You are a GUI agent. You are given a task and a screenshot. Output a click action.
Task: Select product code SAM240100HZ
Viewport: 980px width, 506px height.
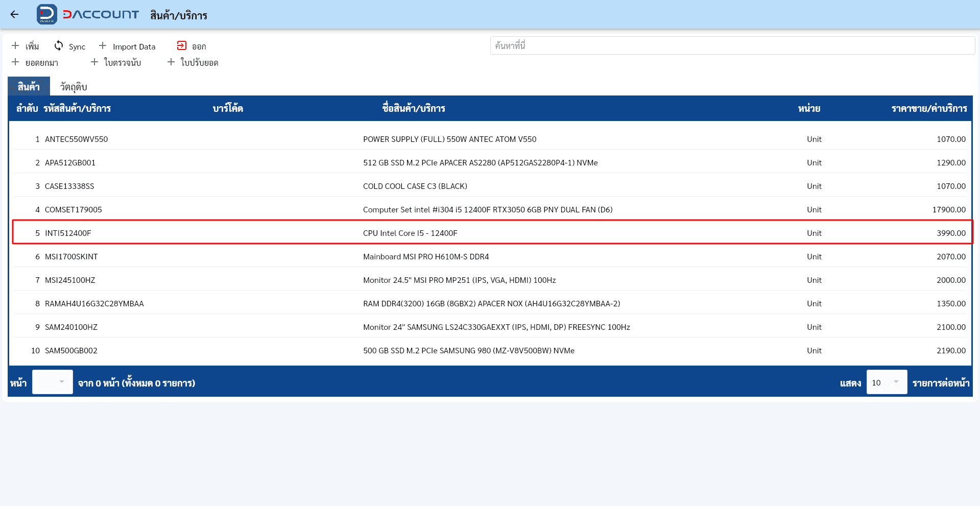(71, 327)
